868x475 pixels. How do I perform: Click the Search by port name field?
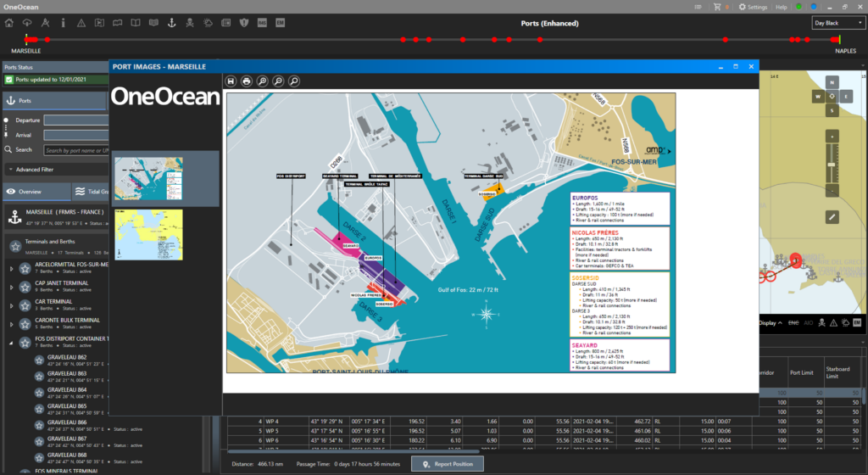coord(75,150)
